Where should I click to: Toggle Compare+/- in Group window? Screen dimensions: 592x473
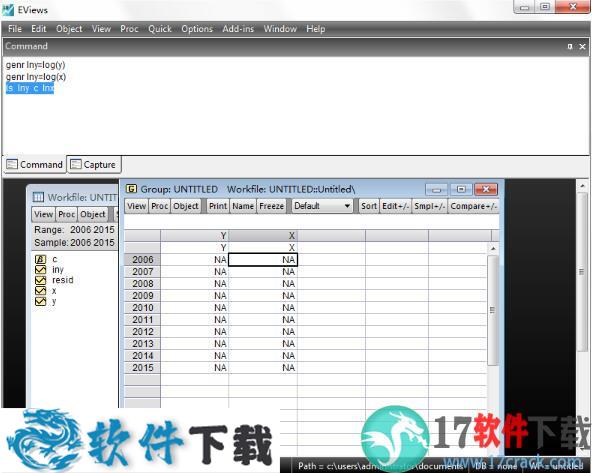coord(473,206)
